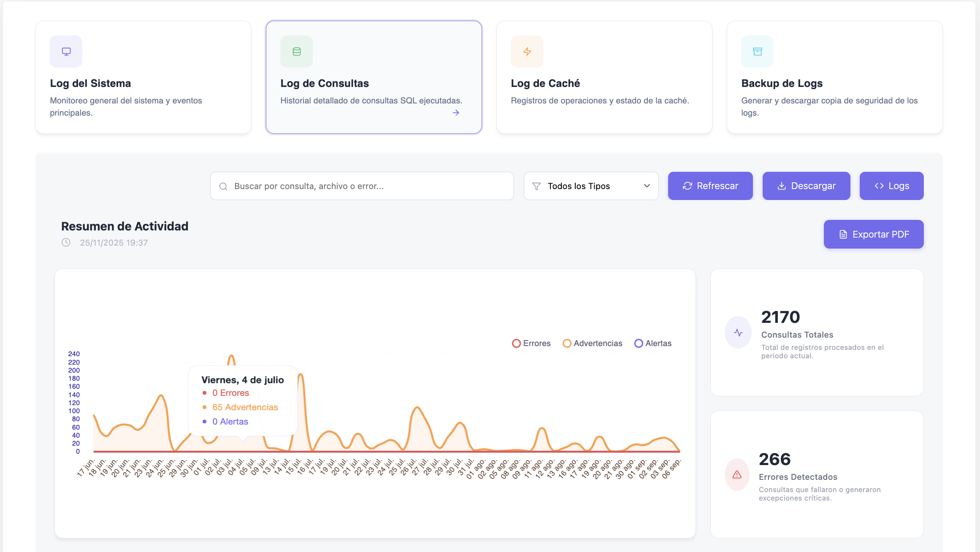Click the Descargar button
The width and height of the screenshot is (980, 552).
806,186
